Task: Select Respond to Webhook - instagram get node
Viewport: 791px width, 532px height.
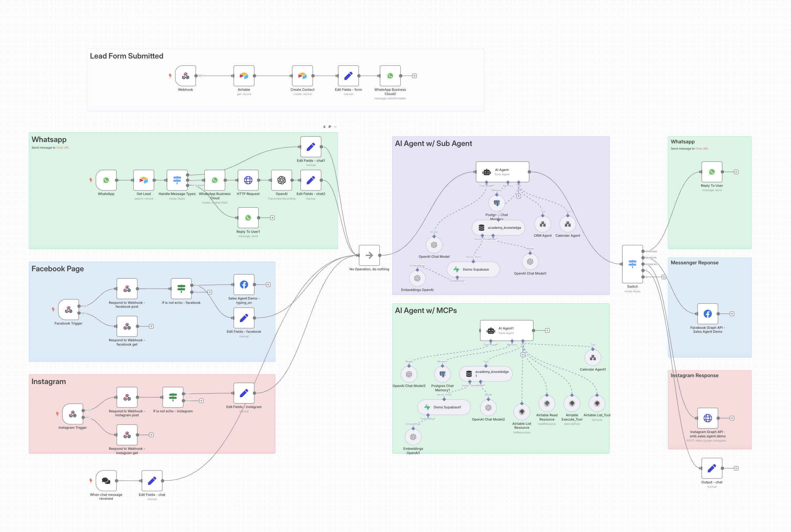Action: point(127,435)
